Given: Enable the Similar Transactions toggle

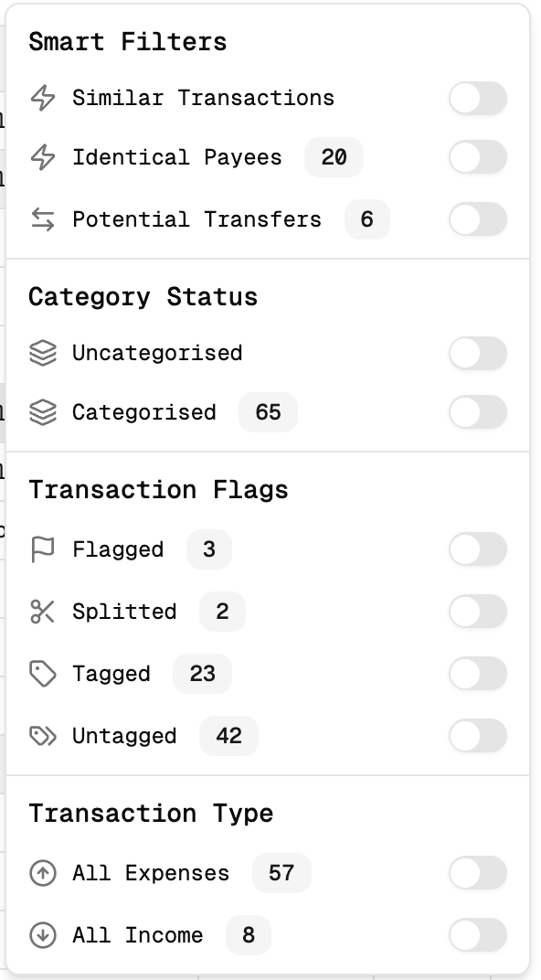Looking at the screenshot, I should click(477, 98).
